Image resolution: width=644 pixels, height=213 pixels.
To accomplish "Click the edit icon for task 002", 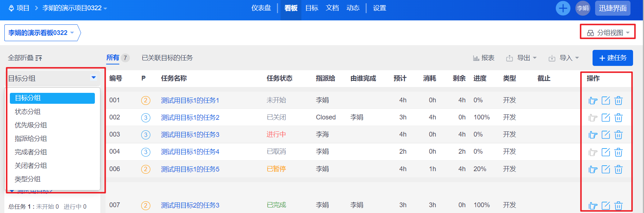I will pos(606,118).
